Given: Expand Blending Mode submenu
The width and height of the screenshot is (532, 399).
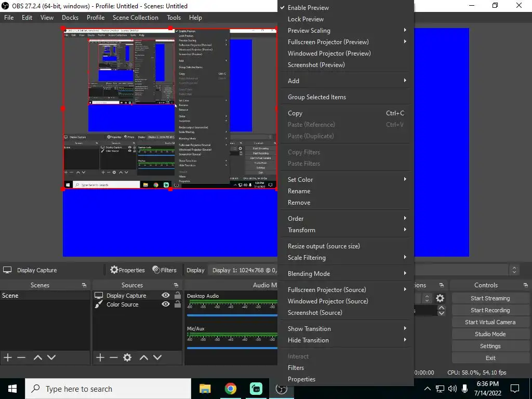Looking at the screenshot, I should 345,273.
